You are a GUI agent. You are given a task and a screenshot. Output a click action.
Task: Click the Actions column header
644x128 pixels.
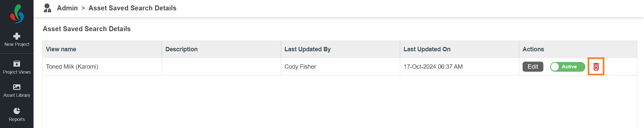tap(533, 49)
